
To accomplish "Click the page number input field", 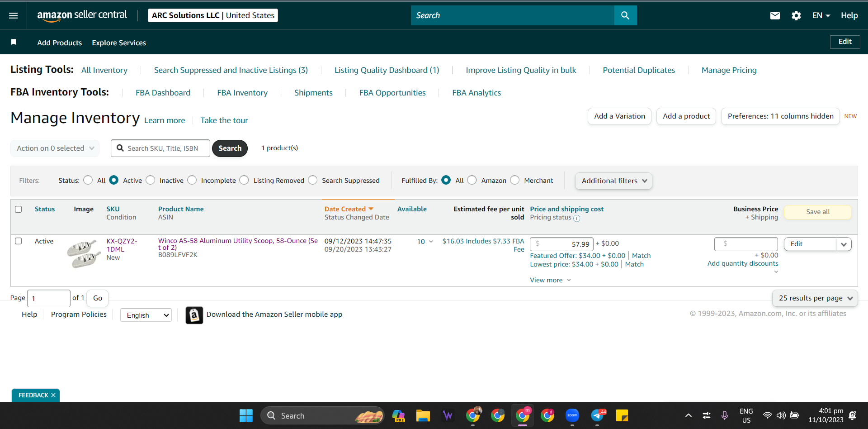I will pos(49,299).
